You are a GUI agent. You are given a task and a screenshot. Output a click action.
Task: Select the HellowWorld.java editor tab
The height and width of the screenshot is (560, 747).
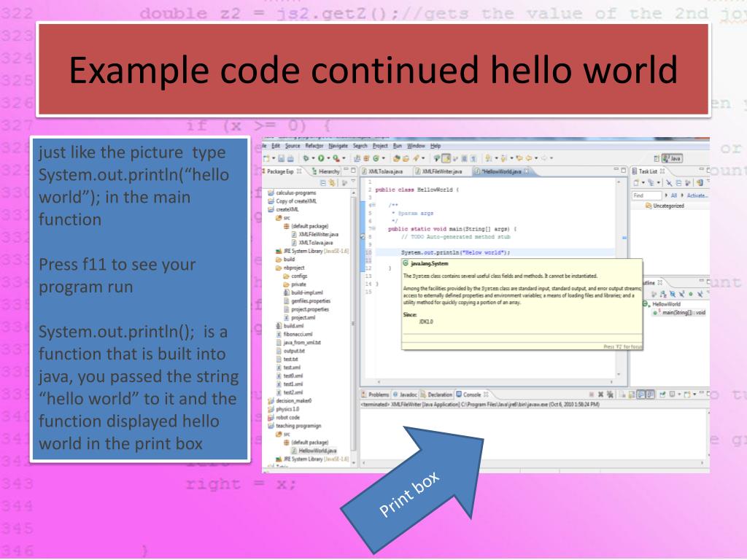click(x=502, y=171)
